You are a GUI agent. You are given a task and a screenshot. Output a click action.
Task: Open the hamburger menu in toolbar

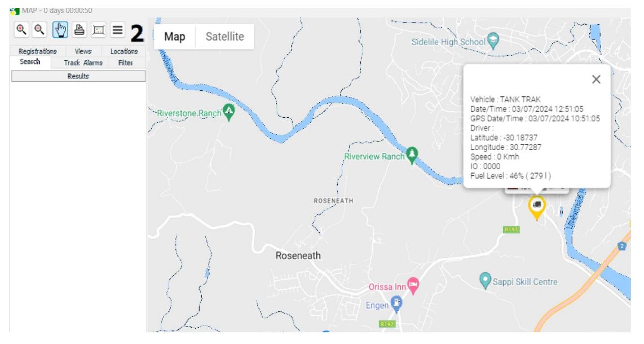tap(117, 30)
